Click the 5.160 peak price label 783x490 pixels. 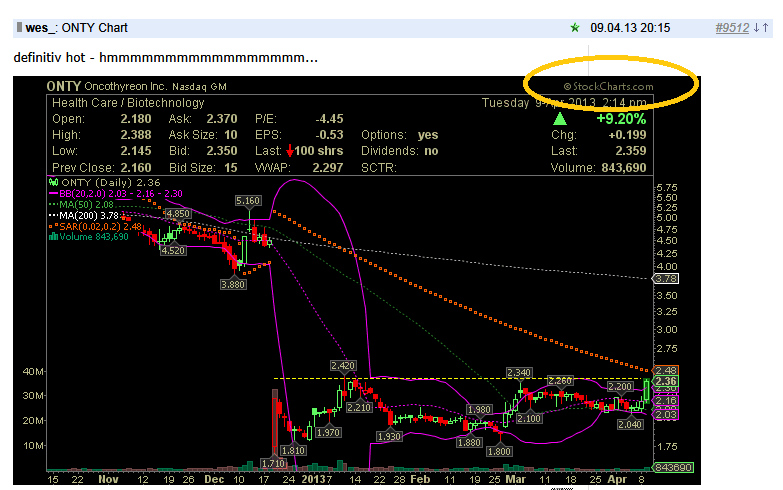point(248,201)
